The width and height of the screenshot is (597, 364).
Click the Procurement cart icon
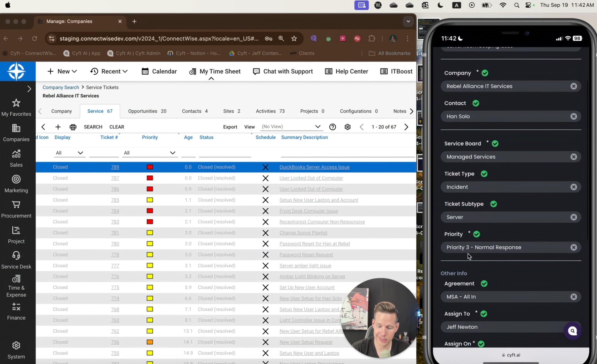(16, 205)
